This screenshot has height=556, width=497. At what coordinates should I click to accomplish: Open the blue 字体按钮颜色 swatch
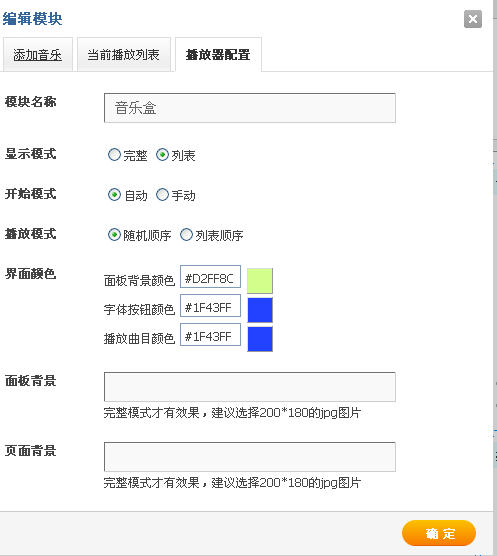coord(260,310)
